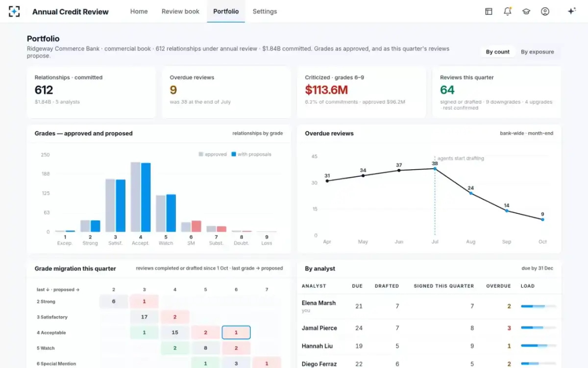588x368 pixels.
Task: Open the Relationships committed card
Action: 91,92
